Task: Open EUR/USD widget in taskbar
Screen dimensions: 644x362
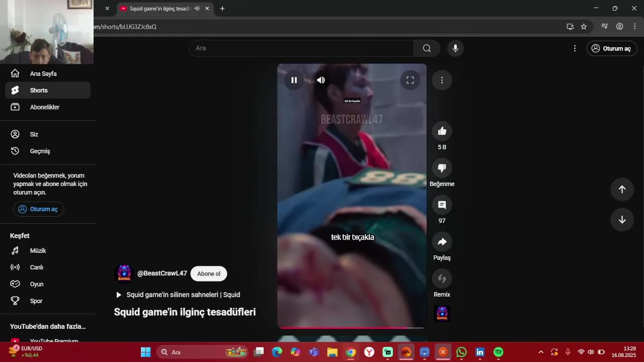Action: [x=26, y=352]
